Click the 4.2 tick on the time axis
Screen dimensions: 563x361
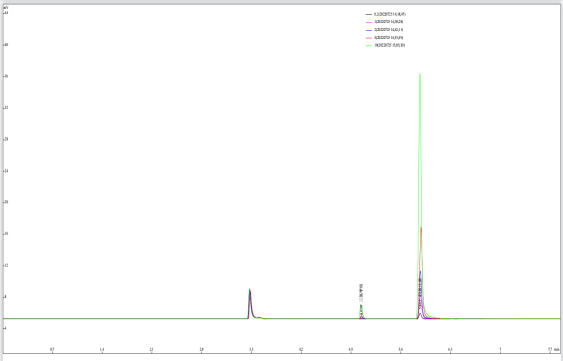[301, 349]
